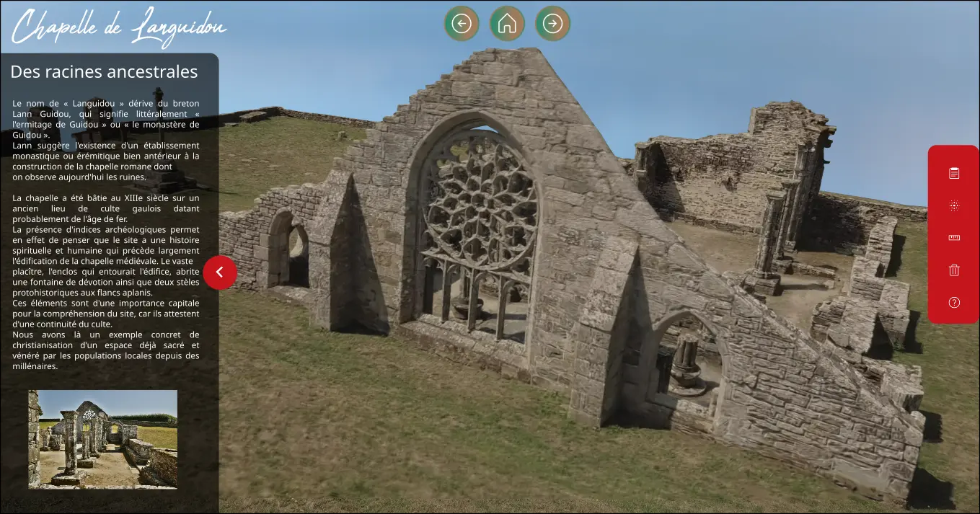Open the chapel ruins photo thumbnail
980x514 pixels.
(x=102, y=439)
